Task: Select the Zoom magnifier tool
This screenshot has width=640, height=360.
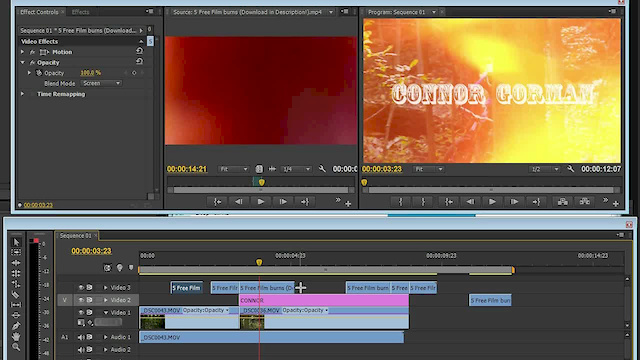Action: click(16, 347)
